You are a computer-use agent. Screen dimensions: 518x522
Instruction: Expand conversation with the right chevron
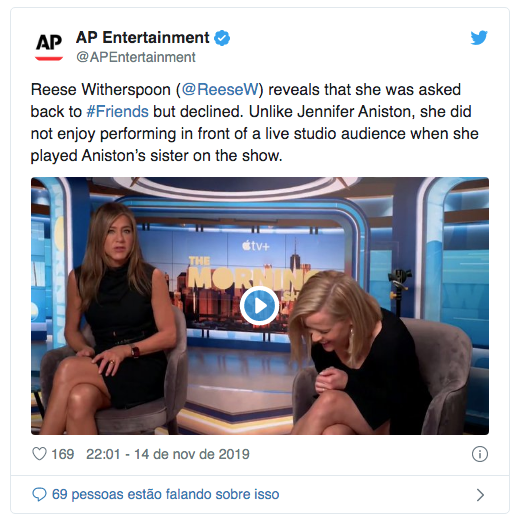point(480,495)
